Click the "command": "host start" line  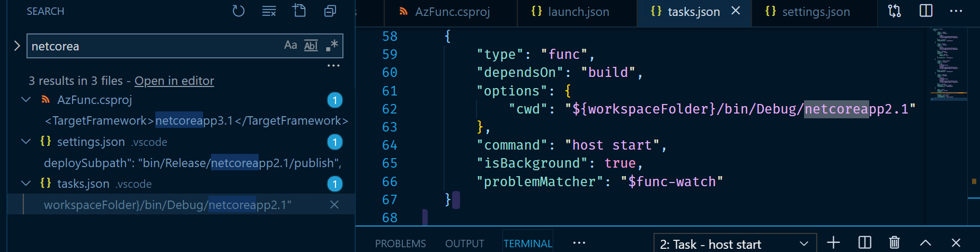[571, 145]
